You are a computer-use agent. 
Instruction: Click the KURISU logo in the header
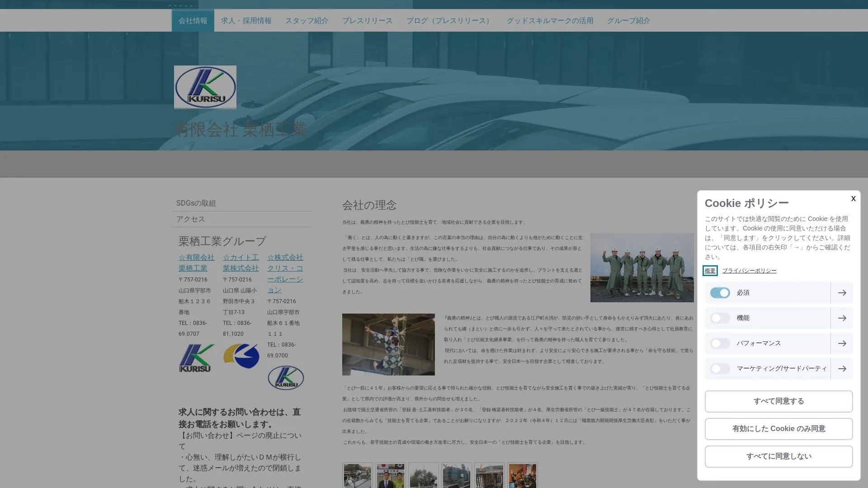(x=205, y=87)
